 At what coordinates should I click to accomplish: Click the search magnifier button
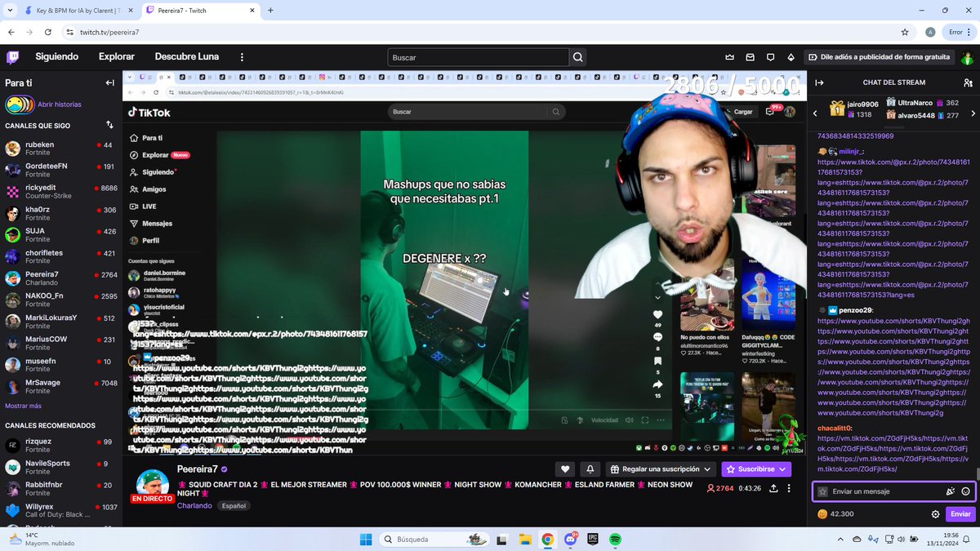(578, 57)
